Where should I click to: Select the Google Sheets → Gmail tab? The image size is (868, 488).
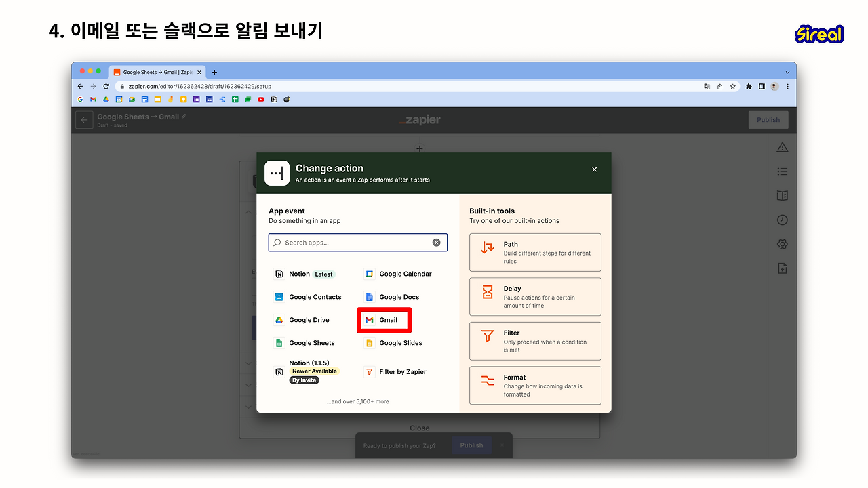tap(157, 73)
